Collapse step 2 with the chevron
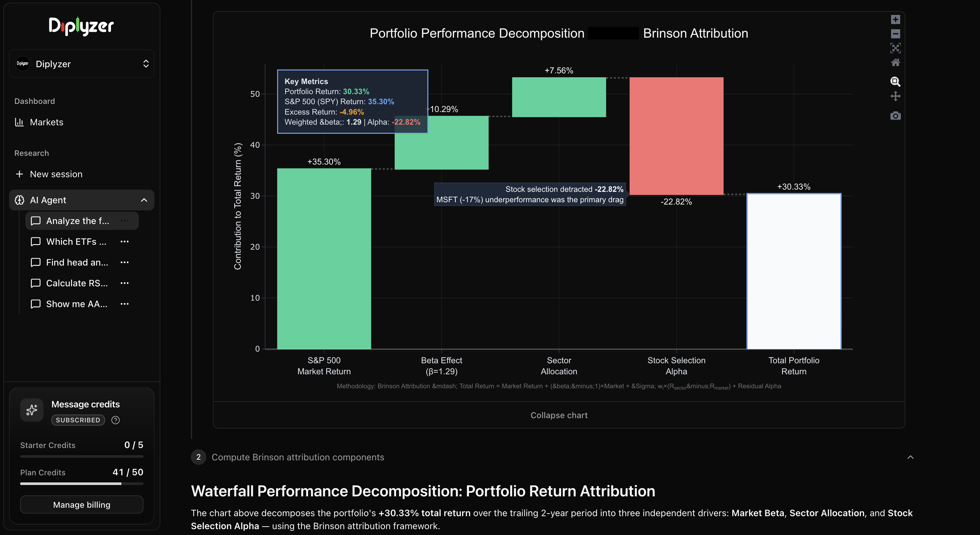The height and width of the screenshot is (535, 980). [x=910, y=457]
